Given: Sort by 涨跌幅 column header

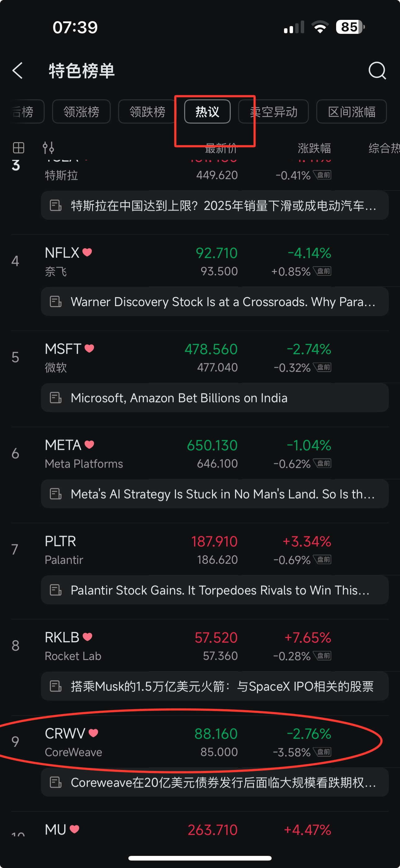Looking at the screenshot, I should 314,148.
